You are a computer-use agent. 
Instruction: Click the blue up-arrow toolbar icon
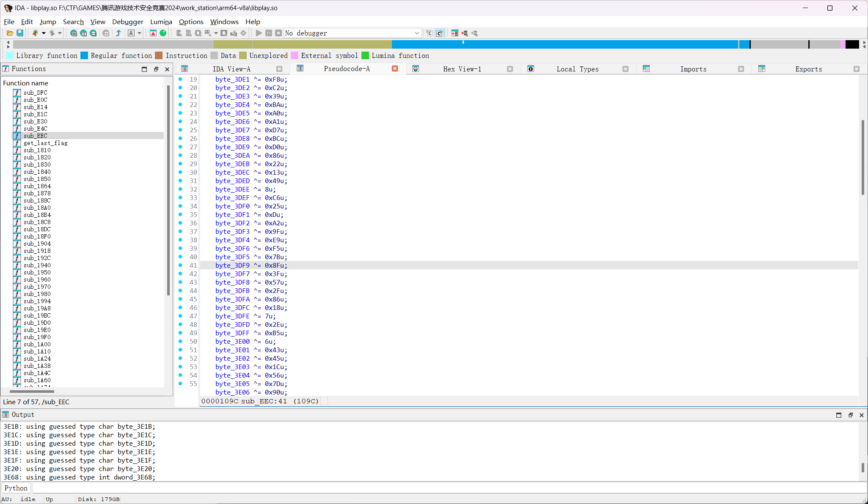tap(118, 33)
